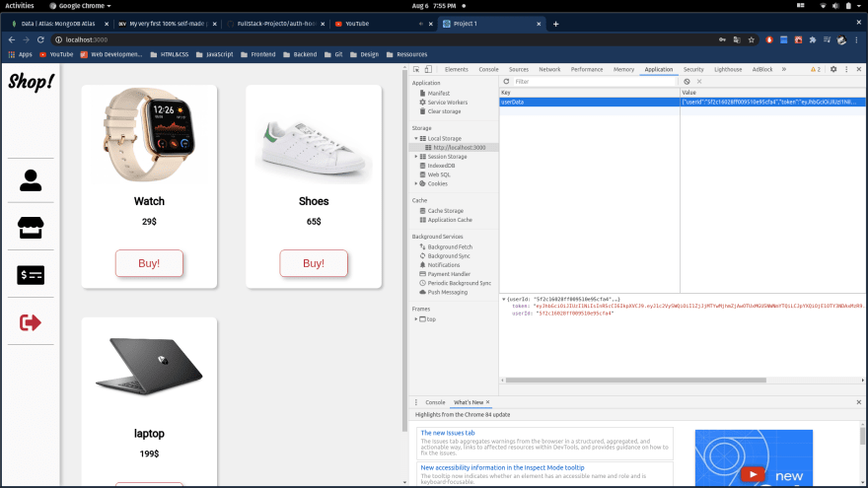Buy the Shoes
Screen dimensions: 868x488
click(x=314, y=263)
